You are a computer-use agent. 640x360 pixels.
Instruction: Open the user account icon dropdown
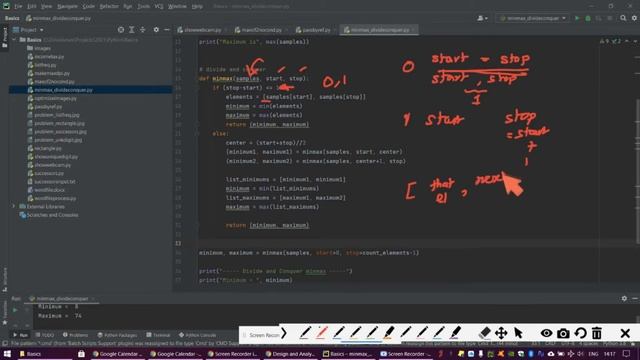click(482, 18)
